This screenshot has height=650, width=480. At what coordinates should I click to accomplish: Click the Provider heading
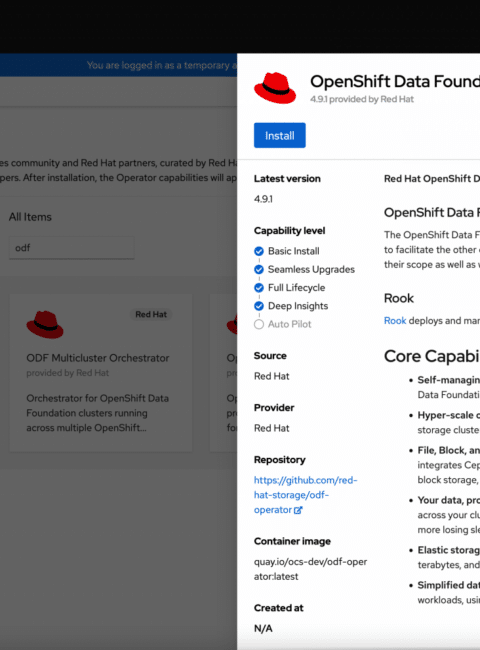[274, 407]
